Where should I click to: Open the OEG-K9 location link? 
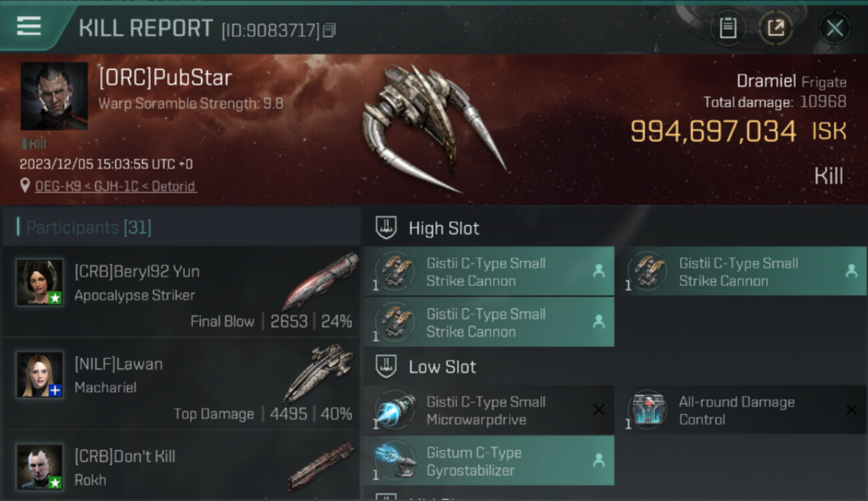point(116,186)
